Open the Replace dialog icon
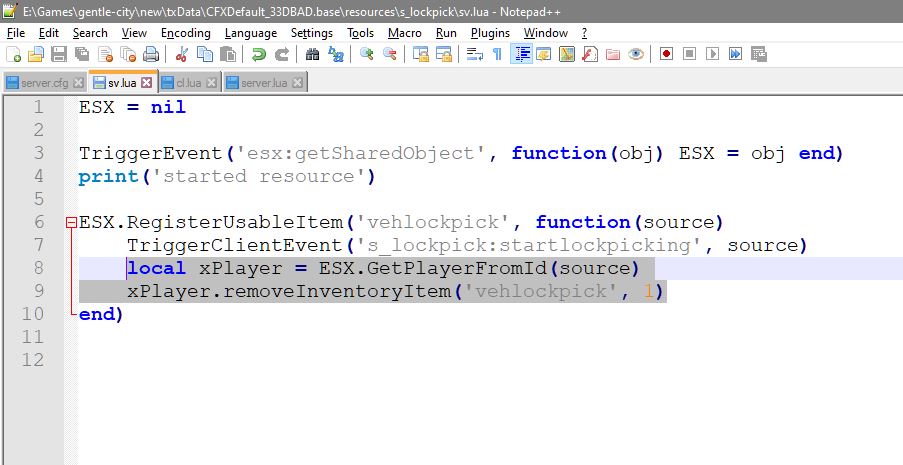The height and width of the screenshot is (465, 903). (x=336, y=55)
